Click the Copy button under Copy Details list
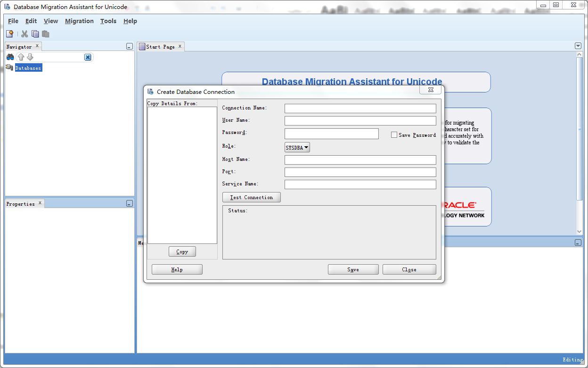This screenshot has width=588, height=368. [182, 251]
